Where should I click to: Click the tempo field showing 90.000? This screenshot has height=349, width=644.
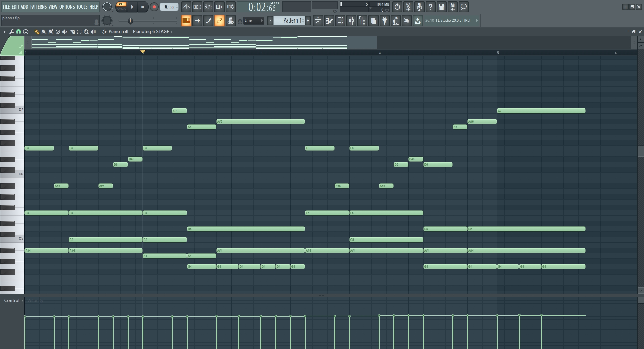(x=169, y=7)
